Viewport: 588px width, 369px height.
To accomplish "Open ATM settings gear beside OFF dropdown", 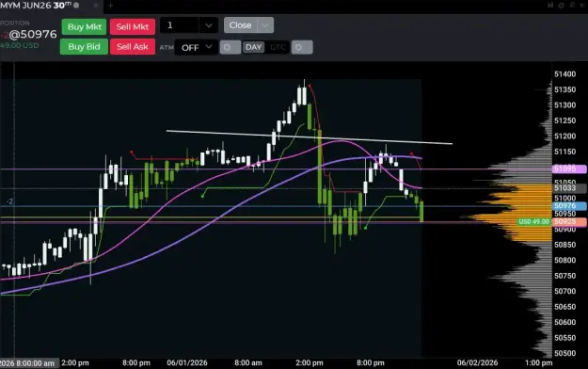I will 230,47.
